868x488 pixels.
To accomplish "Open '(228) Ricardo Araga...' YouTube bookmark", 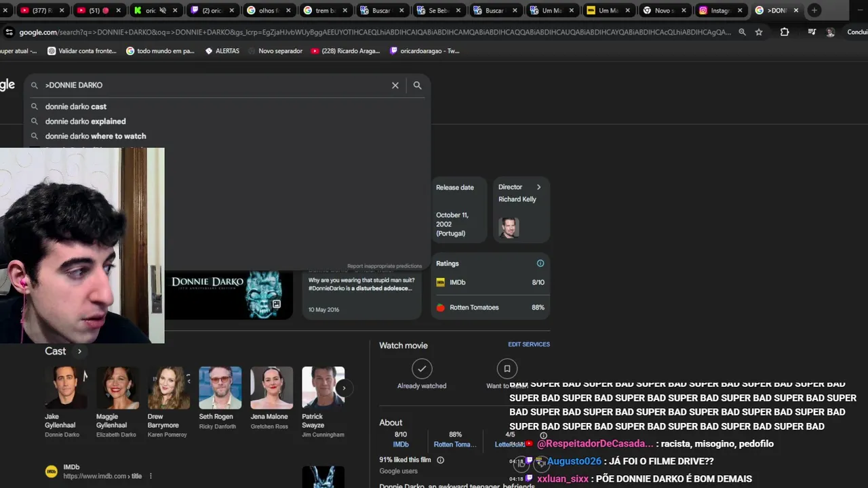I will click(345, 51).
